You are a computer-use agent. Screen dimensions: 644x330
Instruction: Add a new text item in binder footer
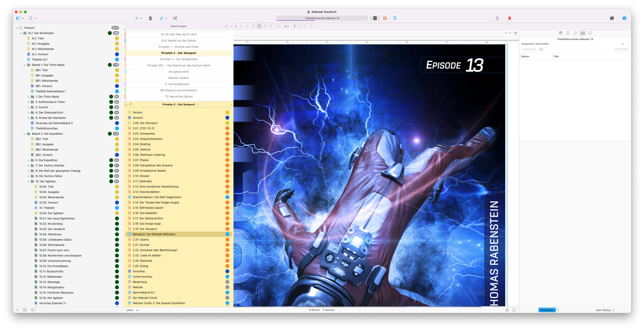(x=17, y=310)
